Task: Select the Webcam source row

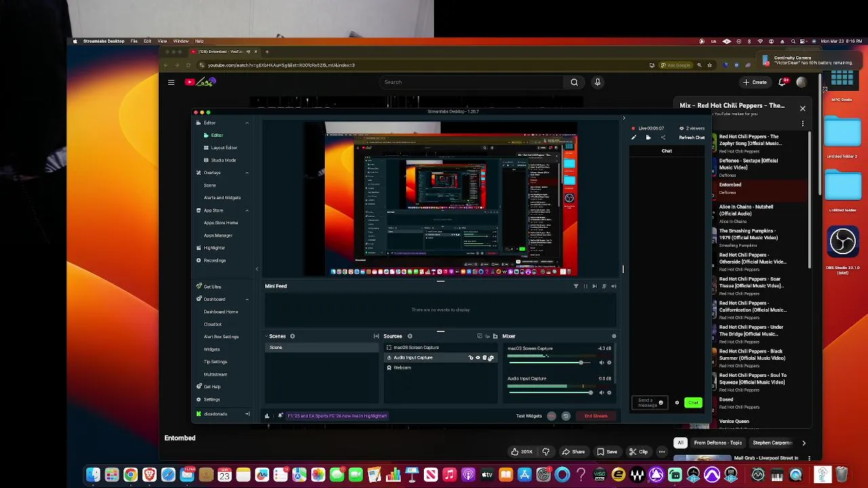Action: click(x=441, y=367)
